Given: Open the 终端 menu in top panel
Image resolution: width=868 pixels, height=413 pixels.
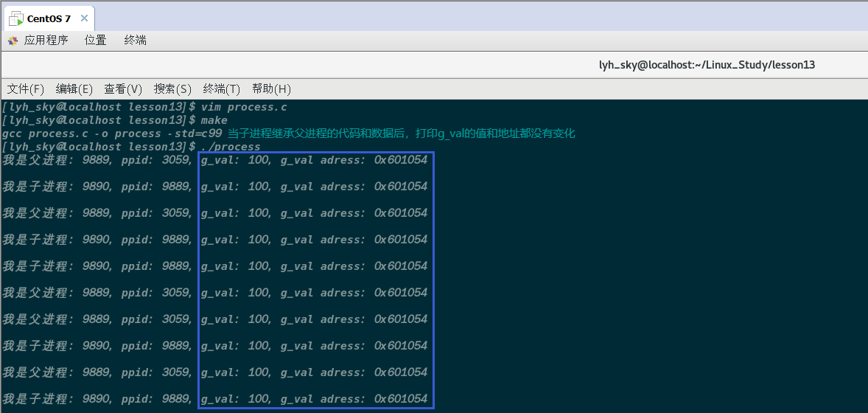Looking at the screenshot, I should [x=135, y=41].
